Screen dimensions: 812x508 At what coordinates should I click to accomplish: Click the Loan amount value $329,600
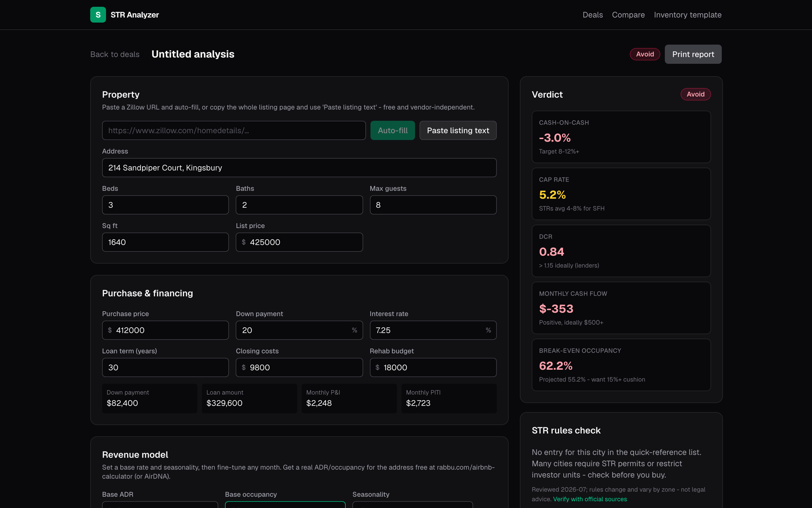[x=224, y=403]
